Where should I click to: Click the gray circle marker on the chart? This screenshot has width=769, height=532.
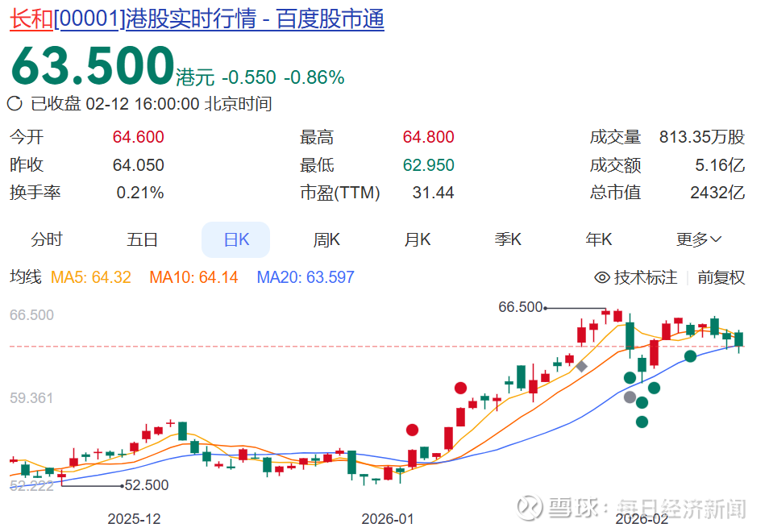pyautogui.click(x=630, y=397)
